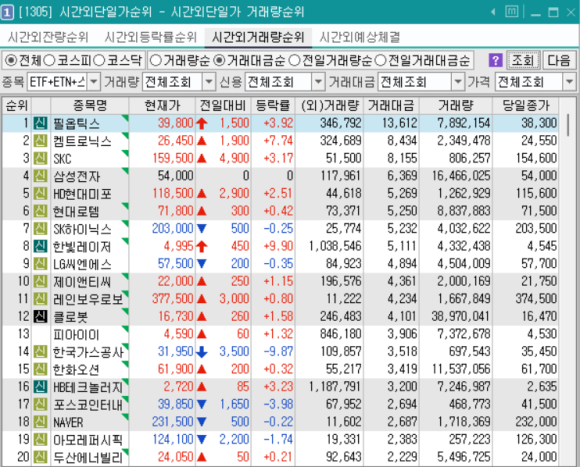Image resolution: width=580 pixels, height=467 pixels.
Task: Select the 전일거래대금순 radio button
Action: point(380,60)
